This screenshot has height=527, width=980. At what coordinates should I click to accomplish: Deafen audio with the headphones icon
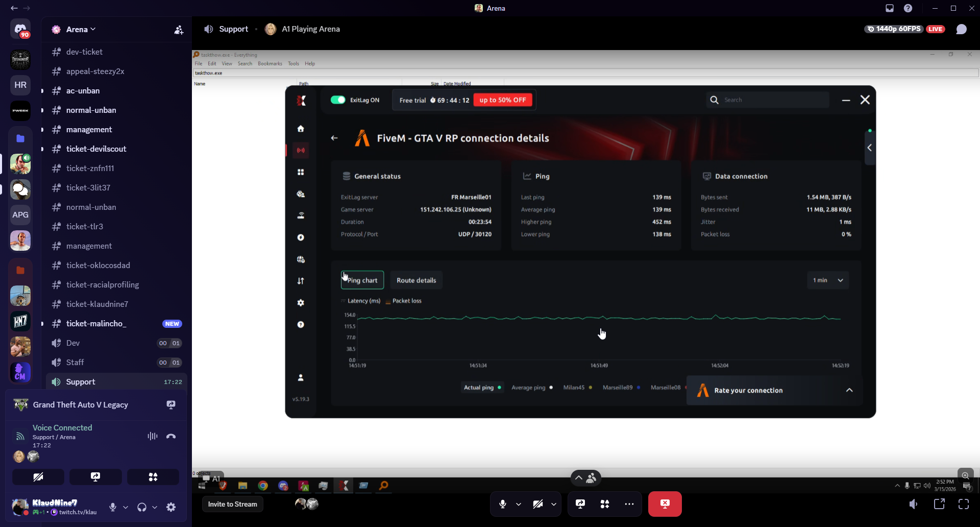point(142,507)
